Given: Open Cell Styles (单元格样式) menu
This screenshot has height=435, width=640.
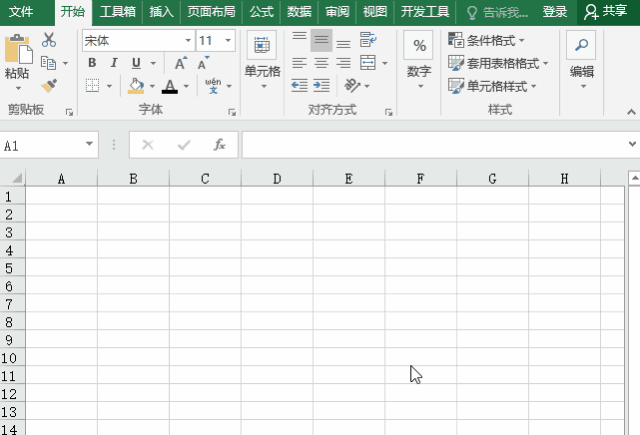Looking at the screenshot, I should pyautogui.click(x=492, y=86).
